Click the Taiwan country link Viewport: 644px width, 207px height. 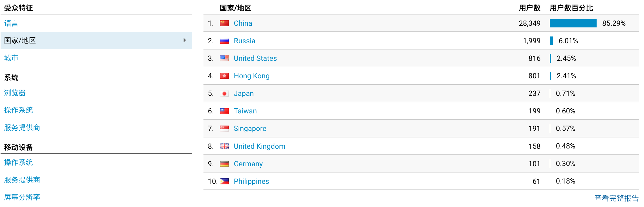pyautogui.click(x=245, y=111)
